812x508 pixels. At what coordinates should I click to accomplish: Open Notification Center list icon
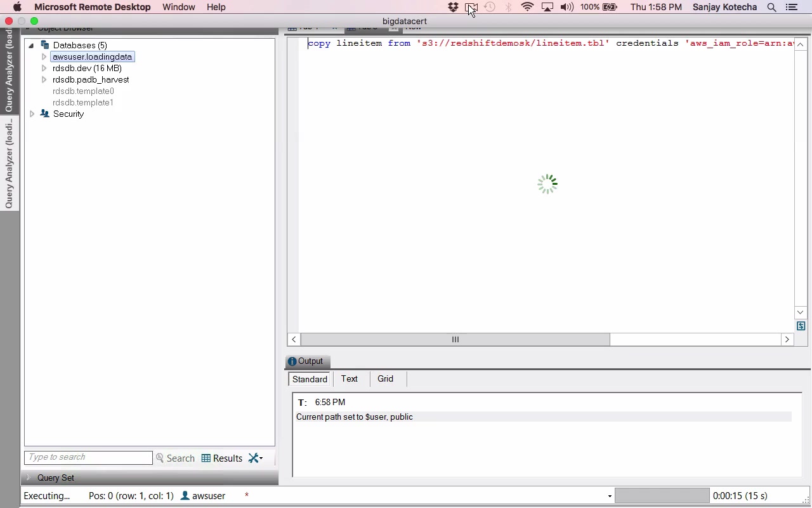[792, 7]
